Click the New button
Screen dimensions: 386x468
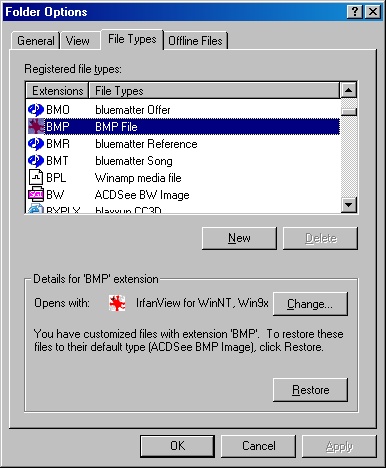239,238
